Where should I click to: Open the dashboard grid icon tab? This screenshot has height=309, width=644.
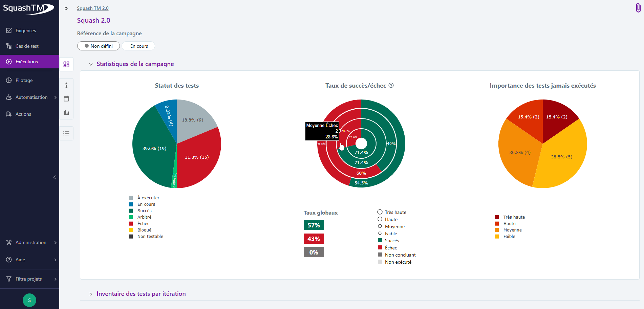[66, 64]
